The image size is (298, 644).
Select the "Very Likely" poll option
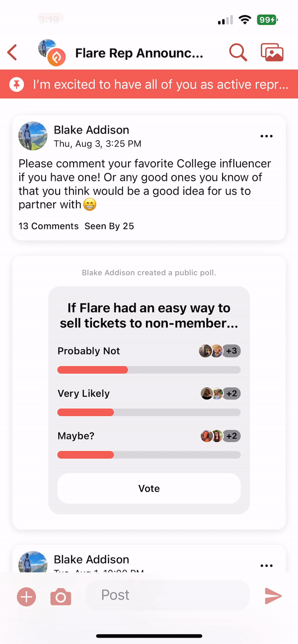(x=83, y=393)
